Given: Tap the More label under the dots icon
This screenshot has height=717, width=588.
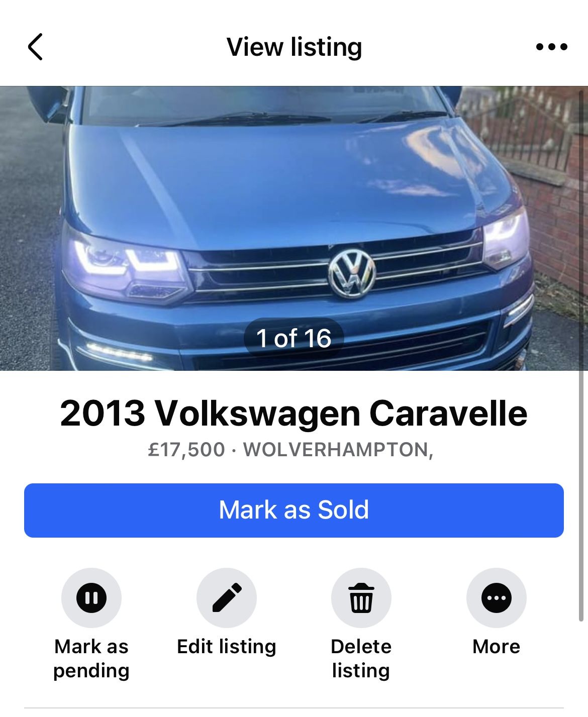Looking at the screenshot, I should (x=497, y=647).
